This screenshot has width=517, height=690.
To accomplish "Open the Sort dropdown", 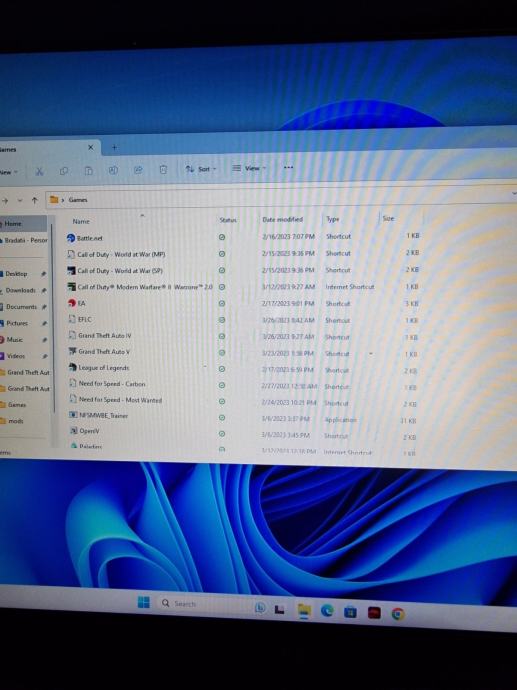I will coord(201,169).
